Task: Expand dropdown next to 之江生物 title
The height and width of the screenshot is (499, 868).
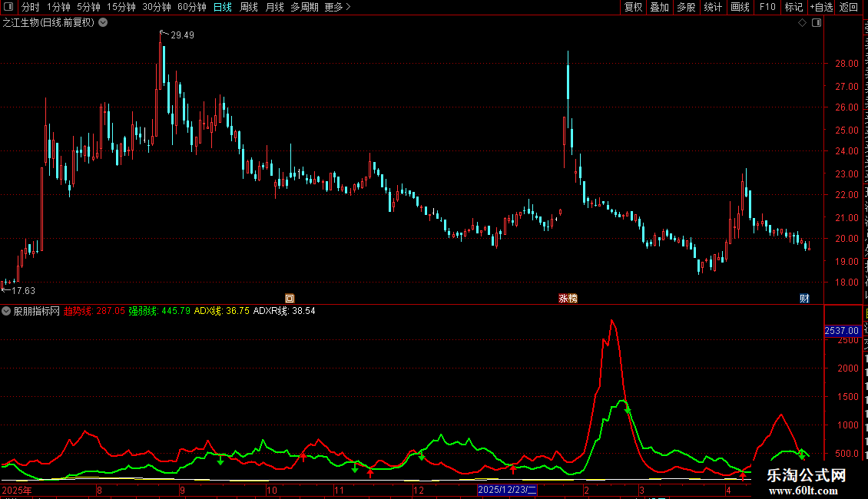Action: (103, 23)
